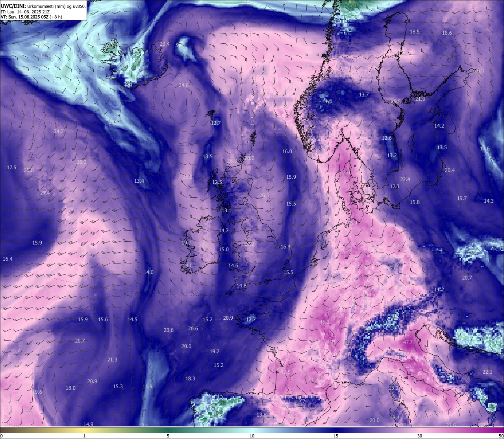This screenshot has width=504, height=439.
Task: Click the 14.6 value near Wales
Action: click(233, 265)
